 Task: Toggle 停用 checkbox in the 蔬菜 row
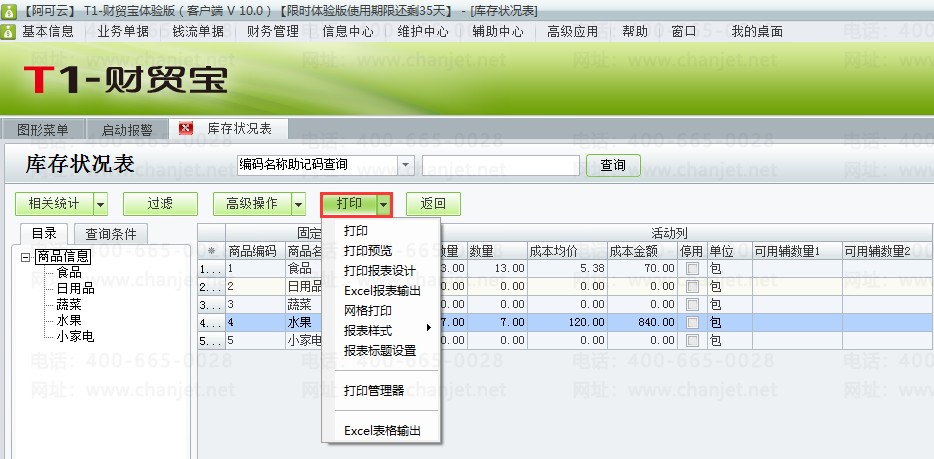692,305
